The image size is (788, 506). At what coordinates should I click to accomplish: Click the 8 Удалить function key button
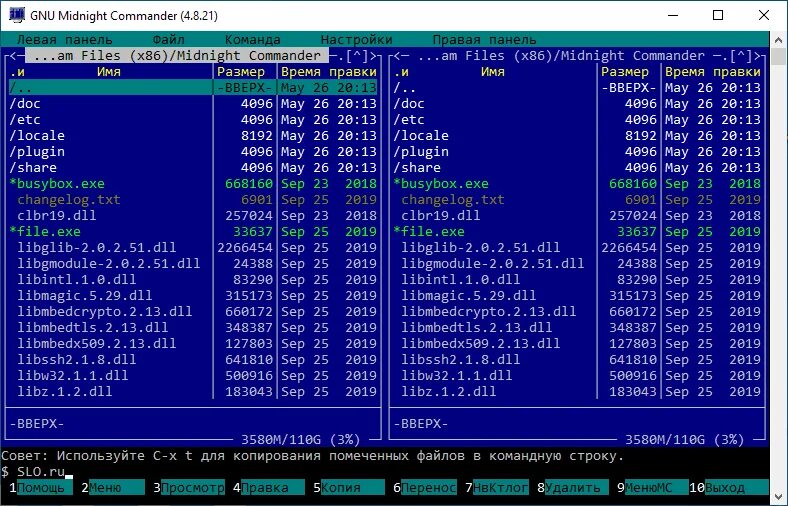[x=573, y=487]
